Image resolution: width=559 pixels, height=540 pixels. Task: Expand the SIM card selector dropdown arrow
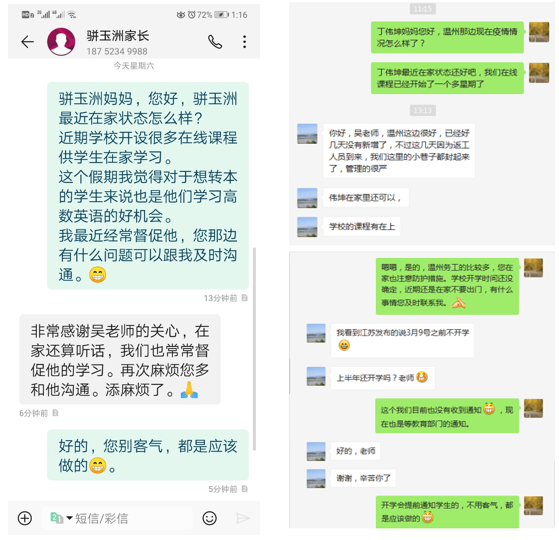70,518
